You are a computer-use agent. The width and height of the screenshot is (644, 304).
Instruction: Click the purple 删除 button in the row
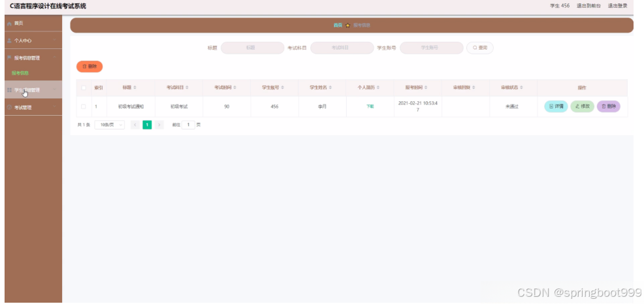pyautogui.click(x=609, y=107)
